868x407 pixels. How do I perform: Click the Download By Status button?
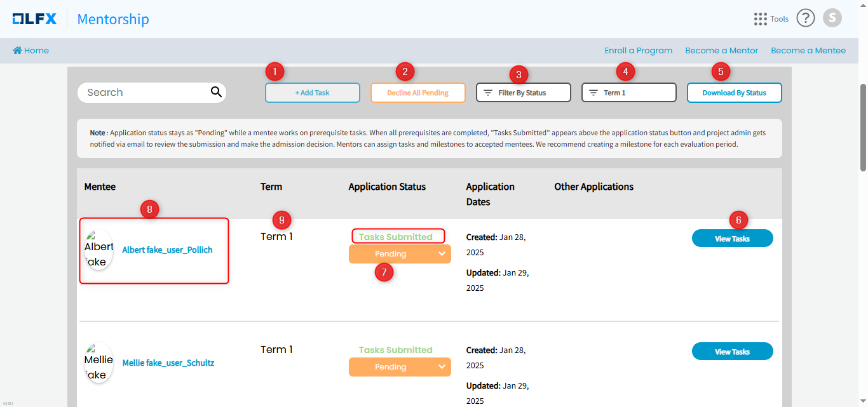(734, 93)
